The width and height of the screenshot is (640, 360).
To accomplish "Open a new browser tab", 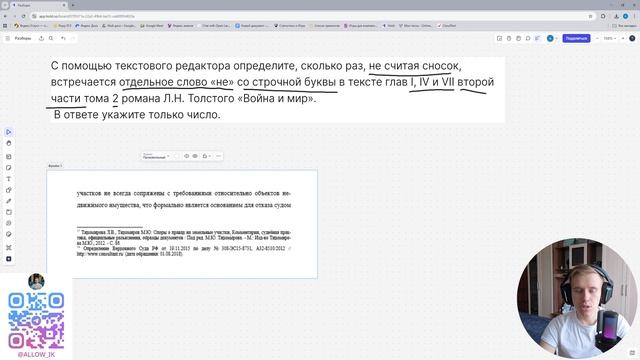I will pos(73,5).
